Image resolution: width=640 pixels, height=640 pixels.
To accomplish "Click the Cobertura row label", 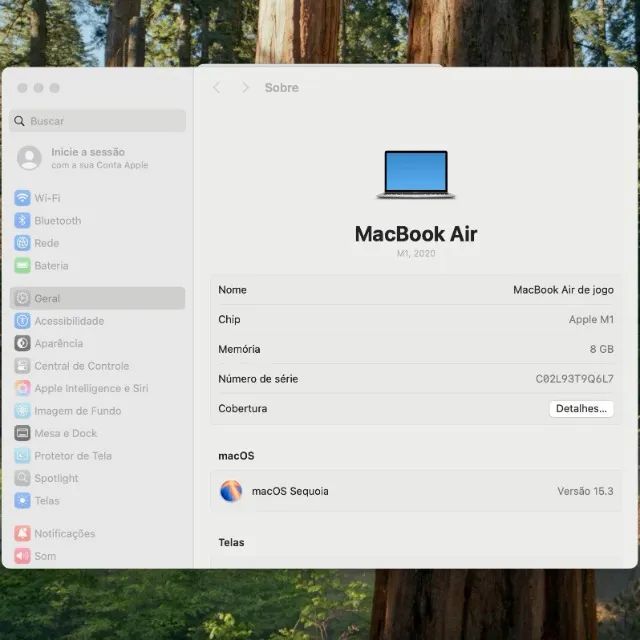I will click(x=243, y=409).
